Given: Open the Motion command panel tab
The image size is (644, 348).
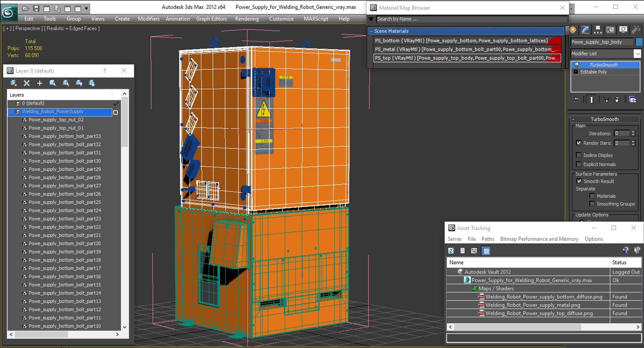Looking at the screenshot, I should coord(610,30).
